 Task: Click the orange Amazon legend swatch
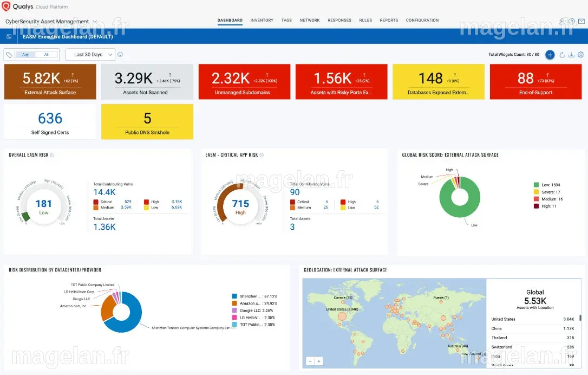pos(234,303)
